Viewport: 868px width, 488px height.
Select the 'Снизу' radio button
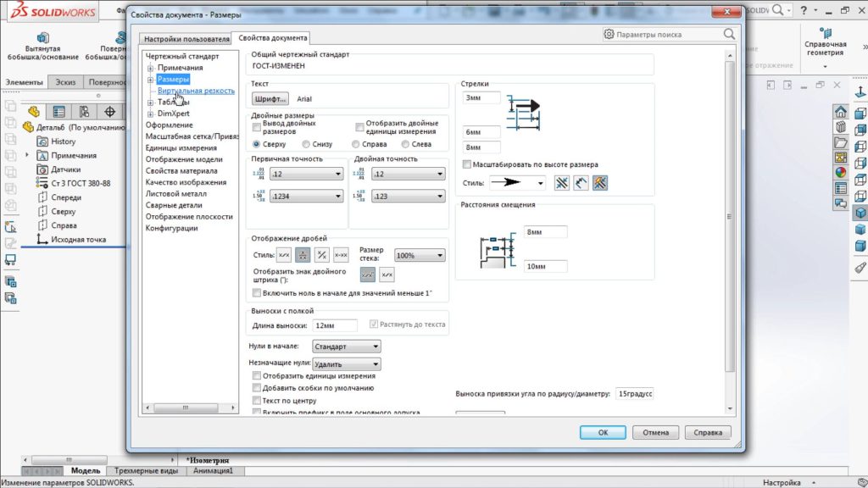[305, 144]
